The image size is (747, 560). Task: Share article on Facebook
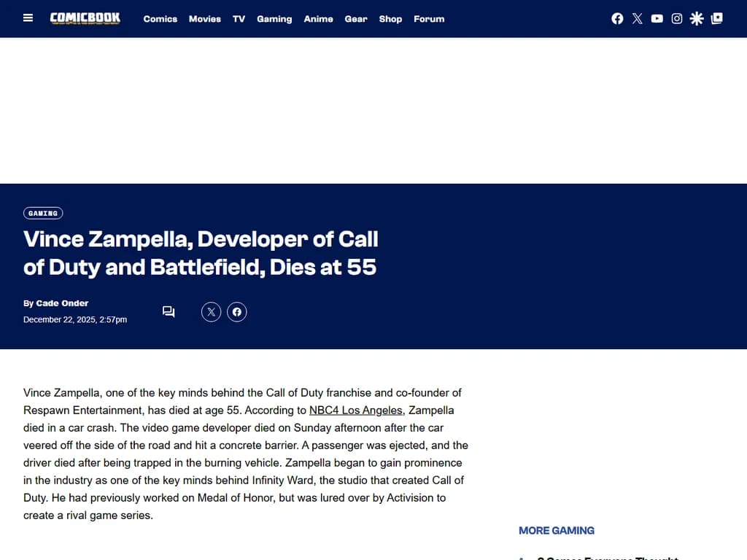pyautogui.click(x=236, y=312)
